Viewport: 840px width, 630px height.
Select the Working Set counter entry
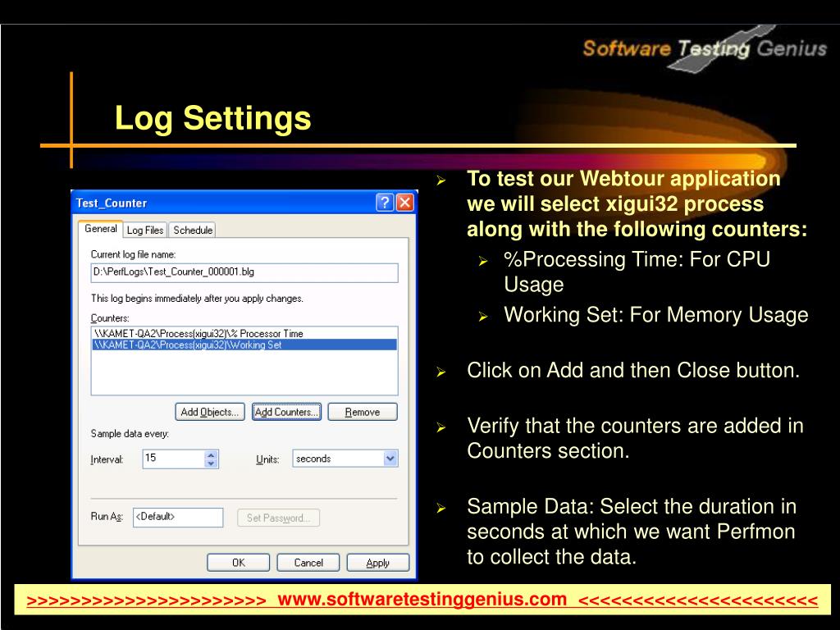[x=244, y=345]
